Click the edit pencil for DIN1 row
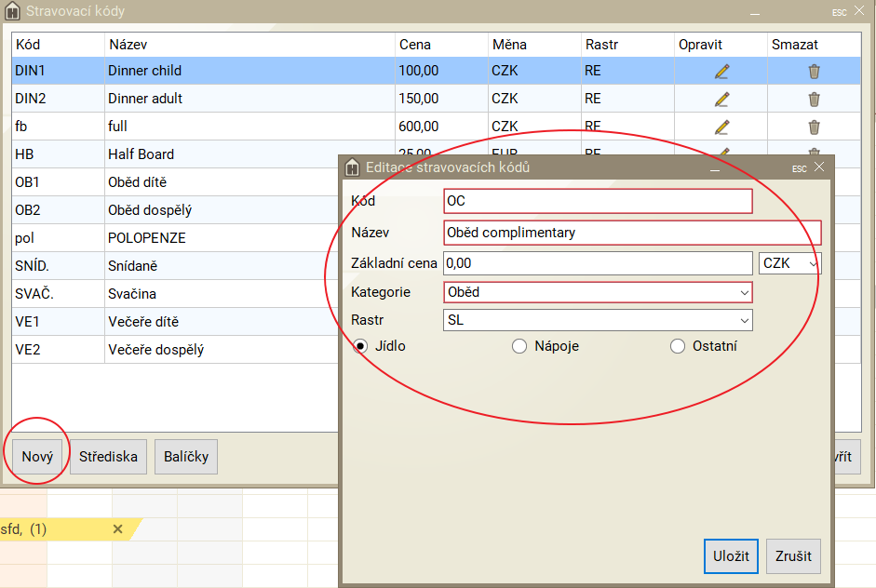 [721, 71]
